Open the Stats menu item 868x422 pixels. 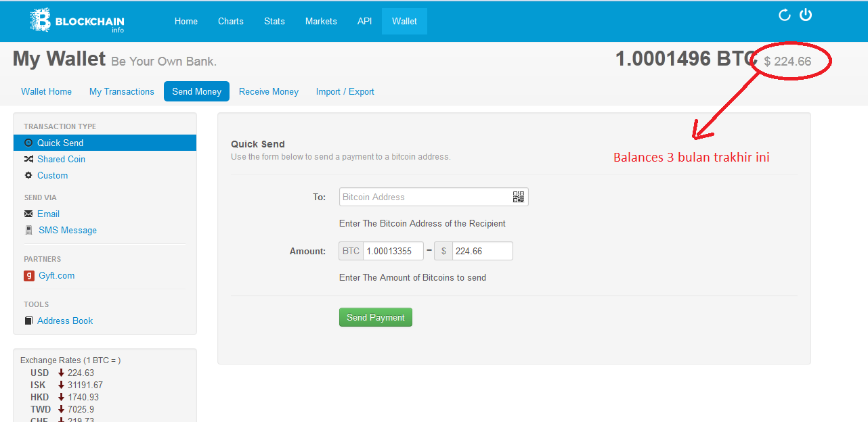tap(274, 21)
